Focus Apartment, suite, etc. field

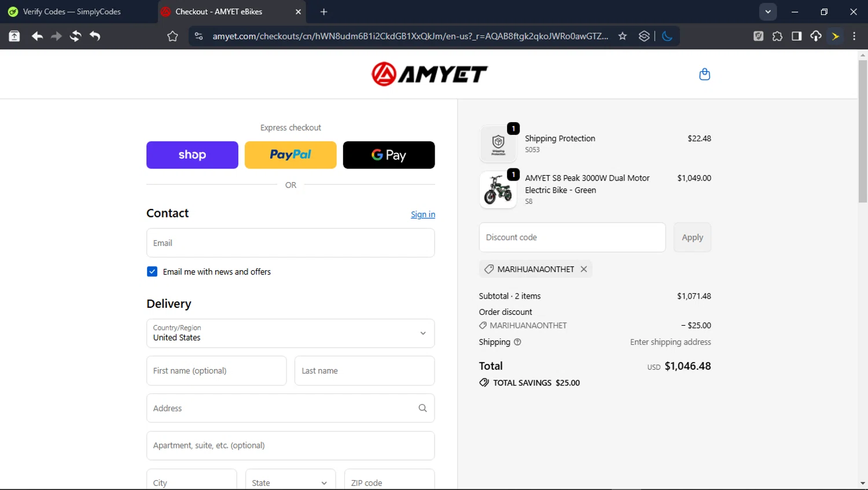point(290,445)
